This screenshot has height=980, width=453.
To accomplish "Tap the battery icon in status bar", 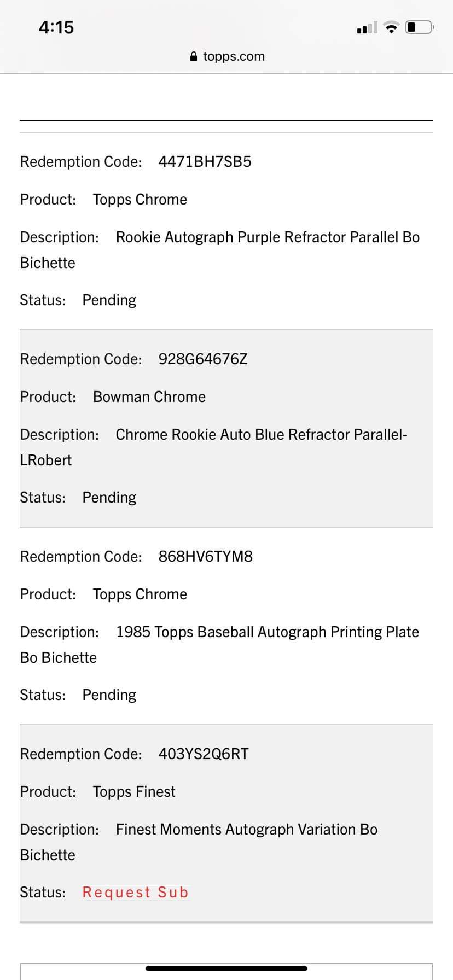I will coord(419,27).
